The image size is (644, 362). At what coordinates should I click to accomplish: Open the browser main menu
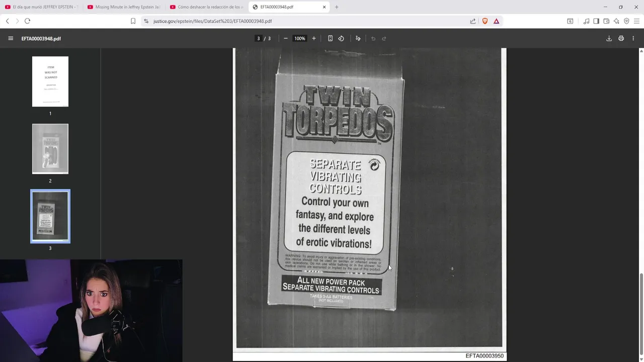[636, 21]
